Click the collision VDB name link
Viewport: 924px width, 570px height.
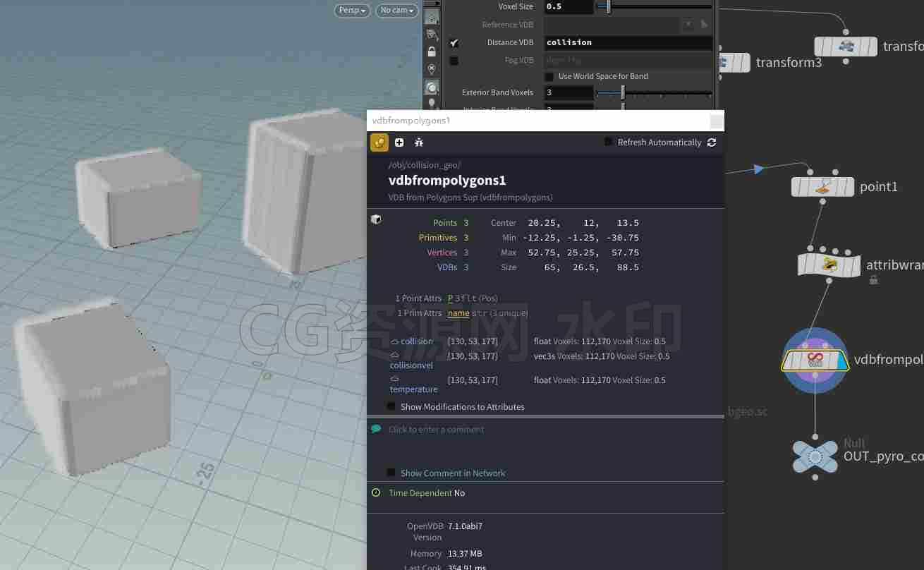point(417,341)
